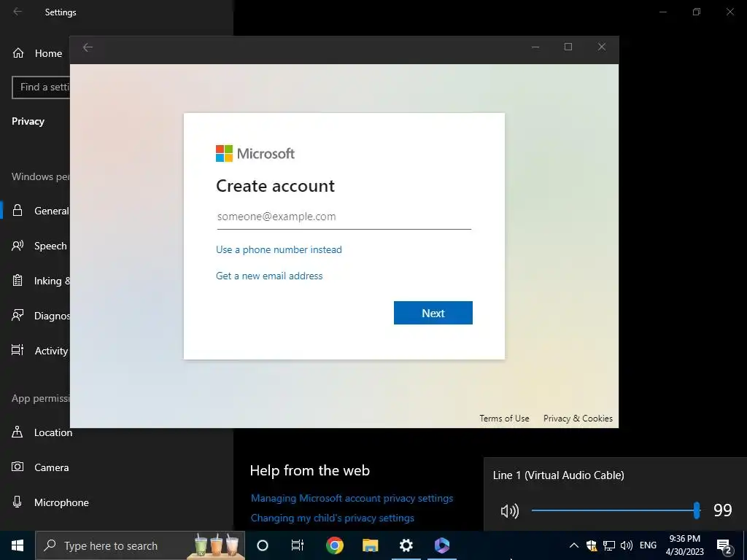Viewport: 747px width, 560px height.
Task: Open Changing my child's privacy settings
Action: [332, 518]
